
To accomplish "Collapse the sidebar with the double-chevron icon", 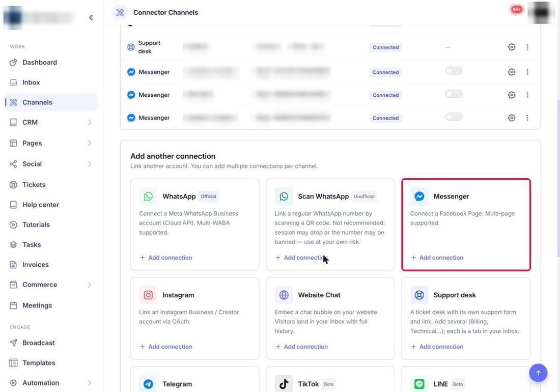I will tap(91, 17).
